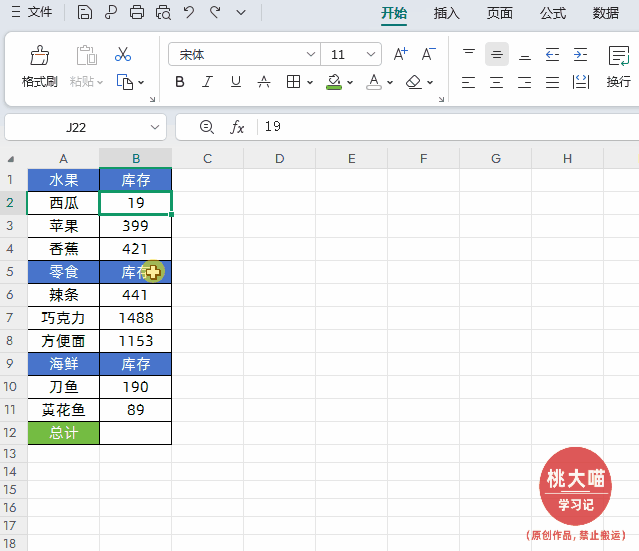Click the zoom magnifier in formula bar
This screenshot has height=551, width=639.
click(207, 127)
